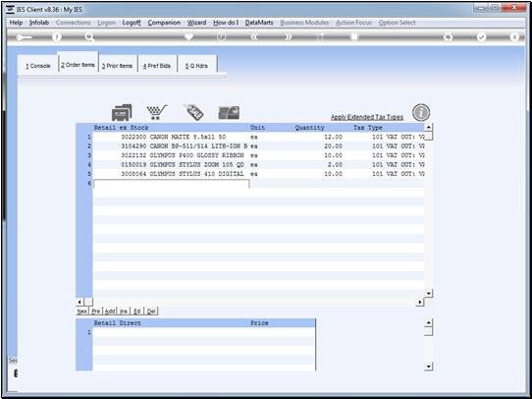Viewport: 532px width, 399px height.
Task: Open the DataMarts menu
Action: [x=259, y=23]
